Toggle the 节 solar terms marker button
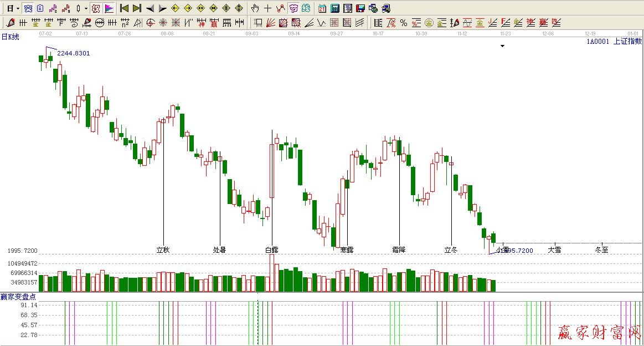Viewport: 644px width, 346px height. pyautogui.click(x=293, y=8)
